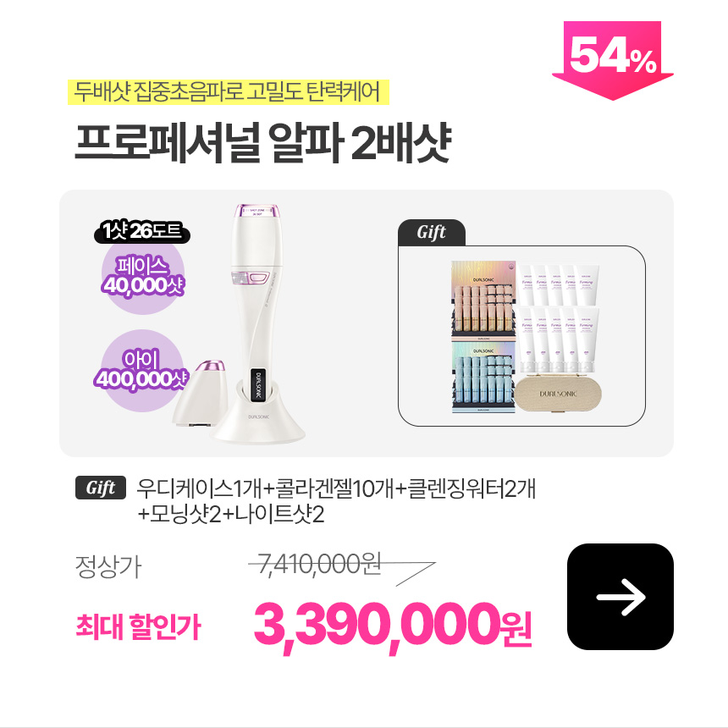Click the blue night shot box
The height and width of the screenshot is (728, 728).
coord(483,378)
